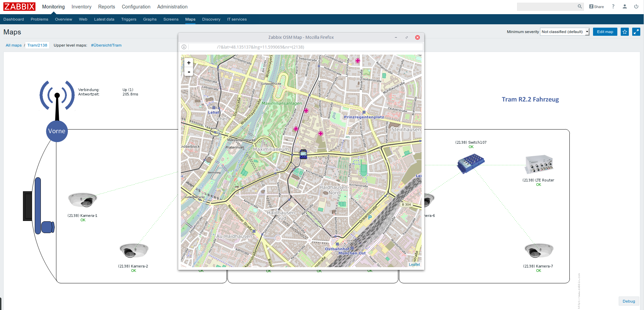Click the tram marker on the map
Image resolution: width=644 pixels, height=310 pixels.
[303, 154]
